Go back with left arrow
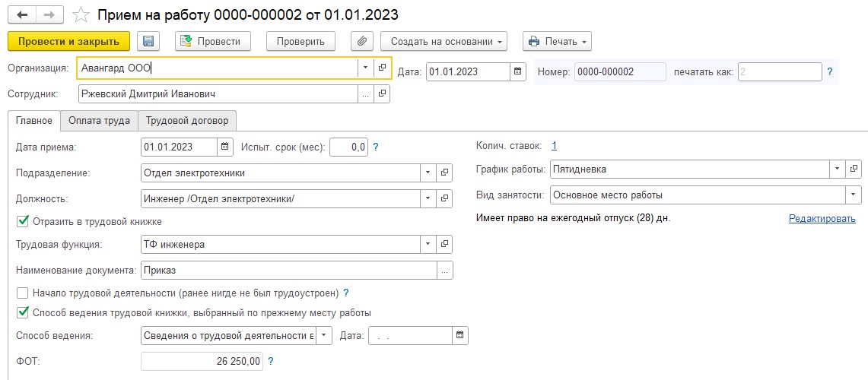The height and width of the screenshot is (380, 868). (x=22, y=15)
